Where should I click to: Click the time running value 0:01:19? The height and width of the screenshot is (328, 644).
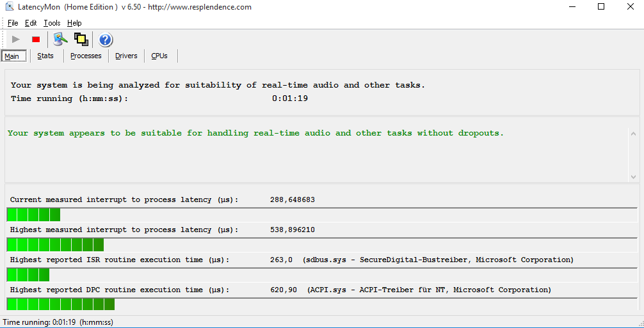point(290,98)
